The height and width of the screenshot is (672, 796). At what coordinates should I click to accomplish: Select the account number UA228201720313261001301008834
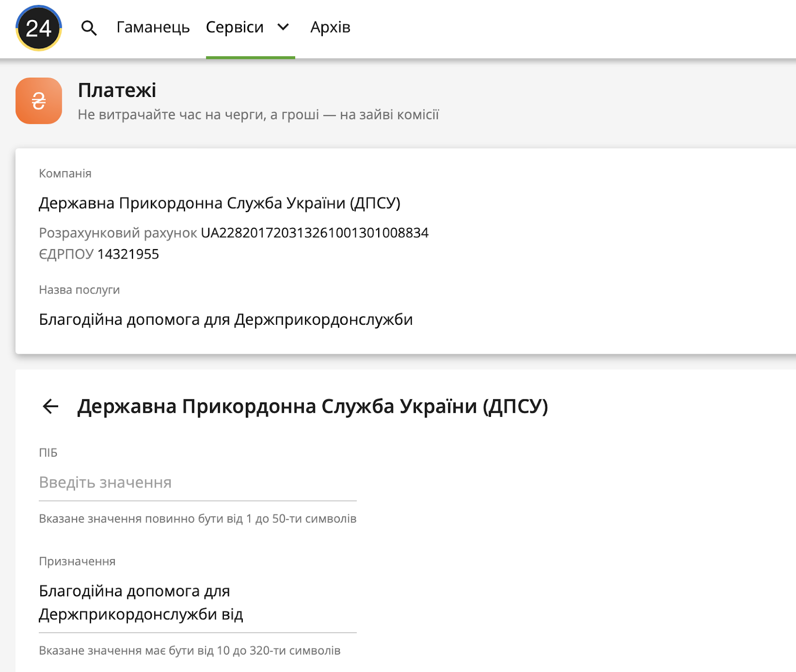(x=315, y=233)
